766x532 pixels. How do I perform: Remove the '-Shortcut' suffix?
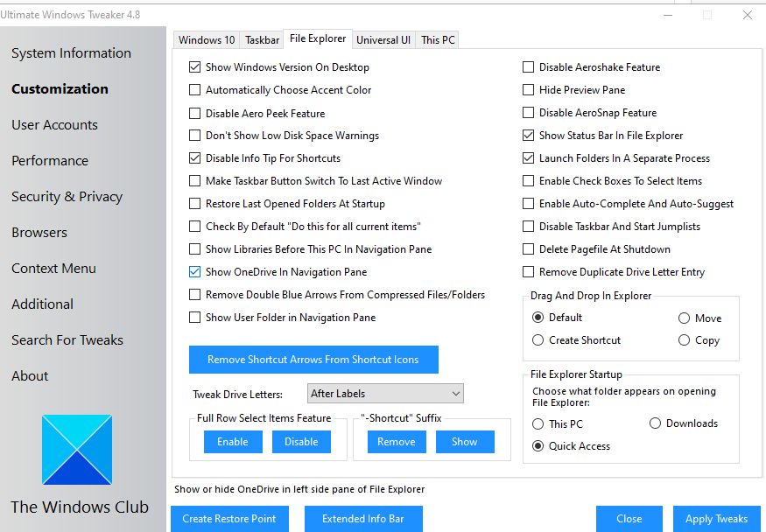coord(397,442)
